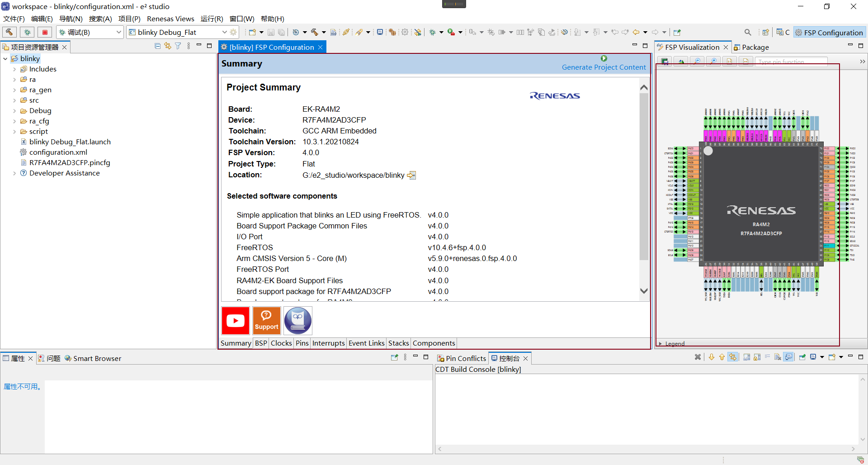The width and height of the screenshot is (868, 465).
Task: Switch to the Pins tab
Action: (302, 343)
